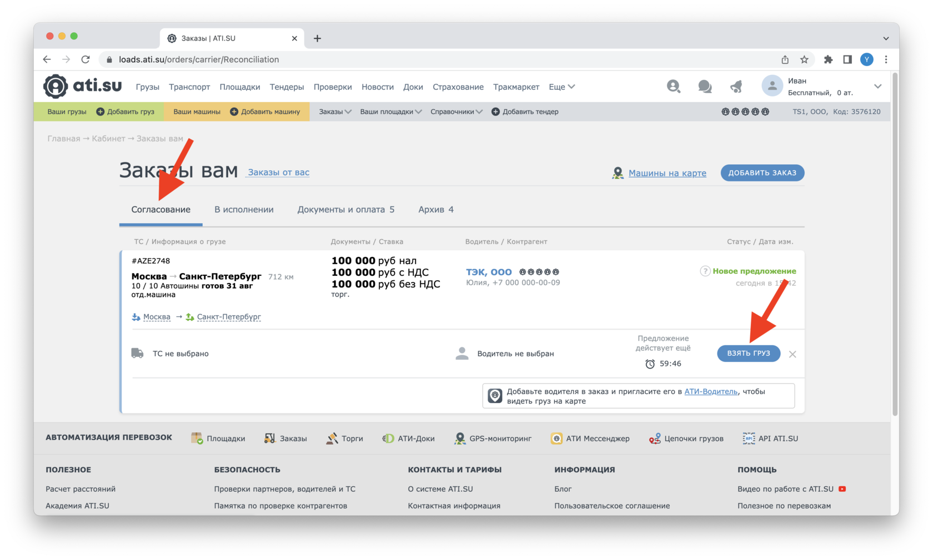This screenshot has width=933, height=560.
Task: Click the ВЗЯТЬ ГРУЗ button
Action: (x=748, y=354)
